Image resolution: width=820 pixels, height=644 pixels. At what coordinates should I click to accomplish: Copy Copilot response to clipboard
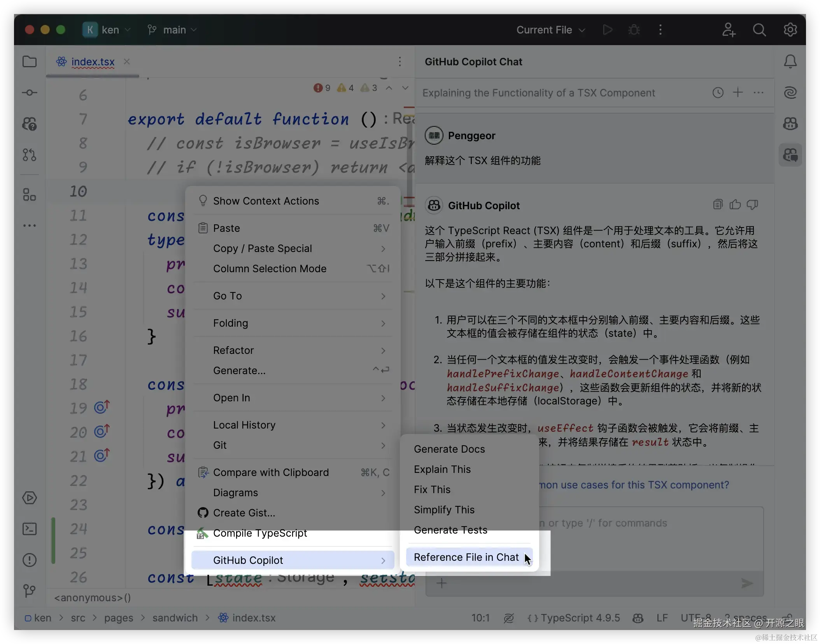coord(718,205)
